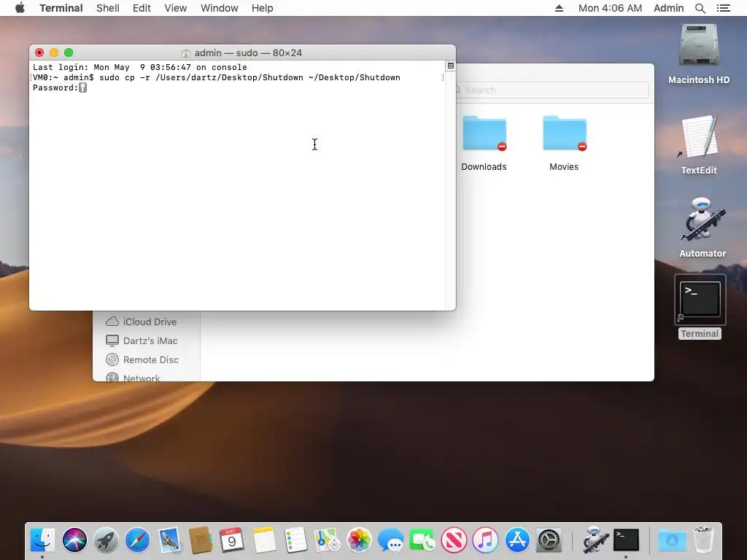Open the View menu
The height and width of the screenshot is (560, 747).
(175, 8)
